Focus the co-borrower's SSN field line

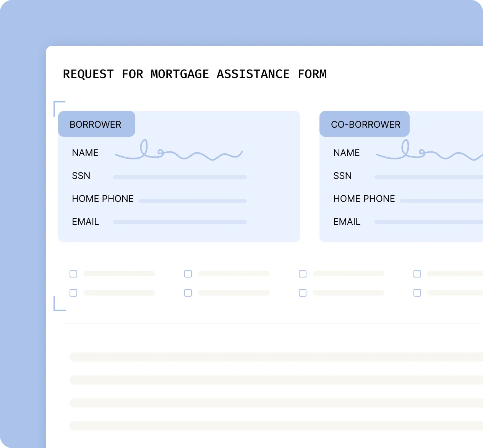pos(429,177)
